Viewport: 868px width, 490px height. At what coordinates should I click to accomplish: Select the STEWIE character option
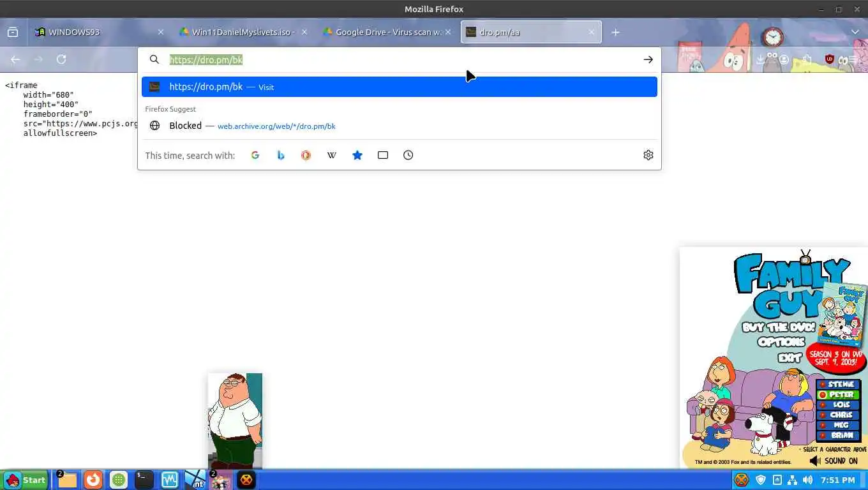(839, 385)
